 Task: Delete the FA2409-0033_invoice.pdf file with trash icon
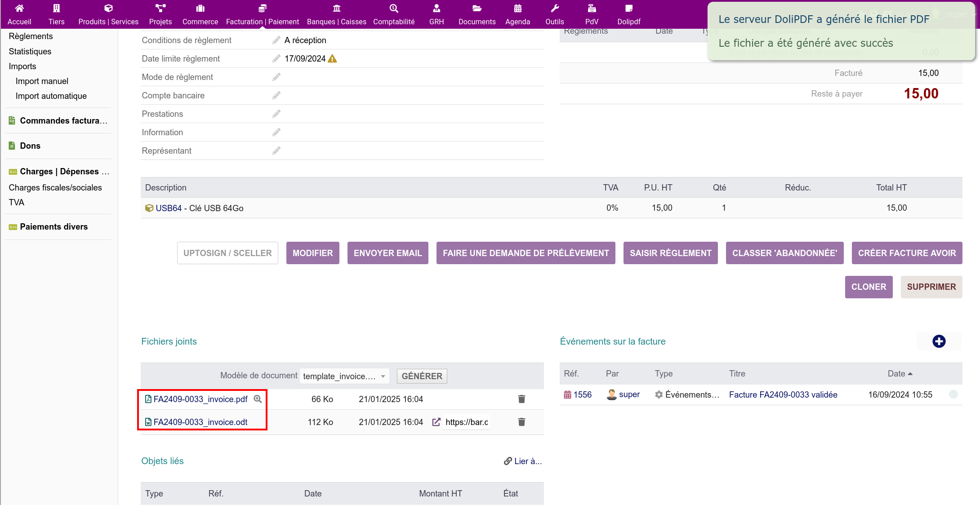point(521,399)
